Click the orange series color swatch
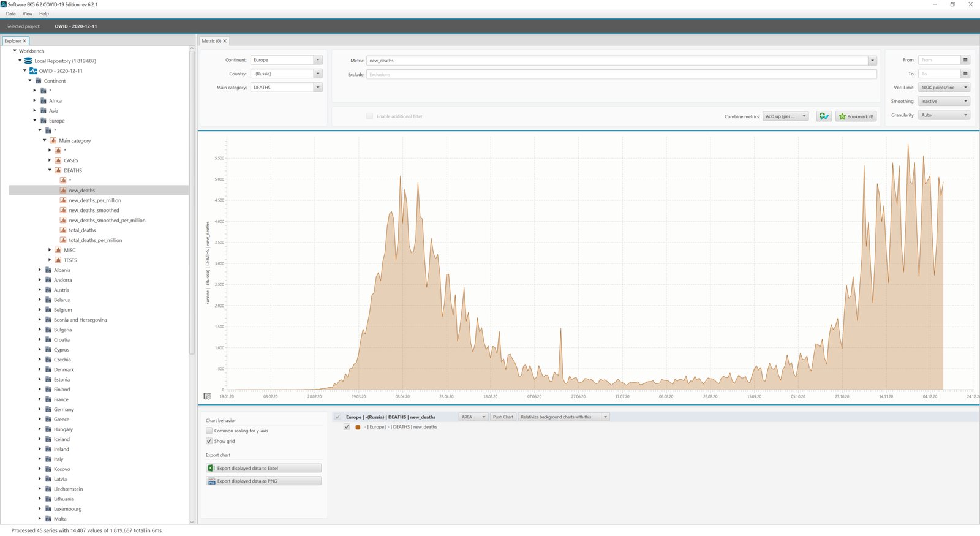This screenshot has height=536, width=980. coord(358,427)
